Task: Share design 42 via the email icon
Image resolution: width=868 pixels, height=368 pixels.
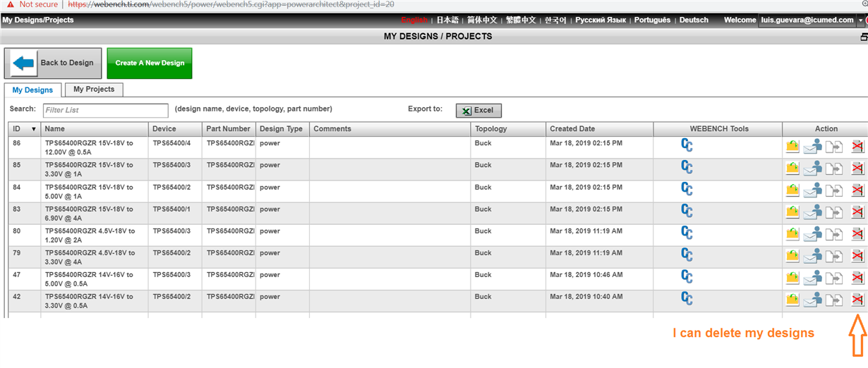Action: pos(814,300)
